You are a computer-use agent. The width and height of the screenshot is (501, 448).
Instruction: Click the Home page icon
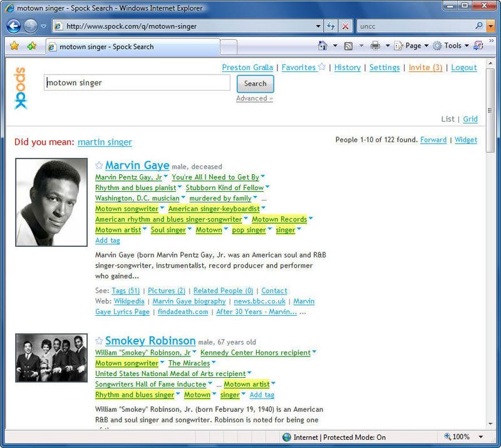tap(323, 46)
